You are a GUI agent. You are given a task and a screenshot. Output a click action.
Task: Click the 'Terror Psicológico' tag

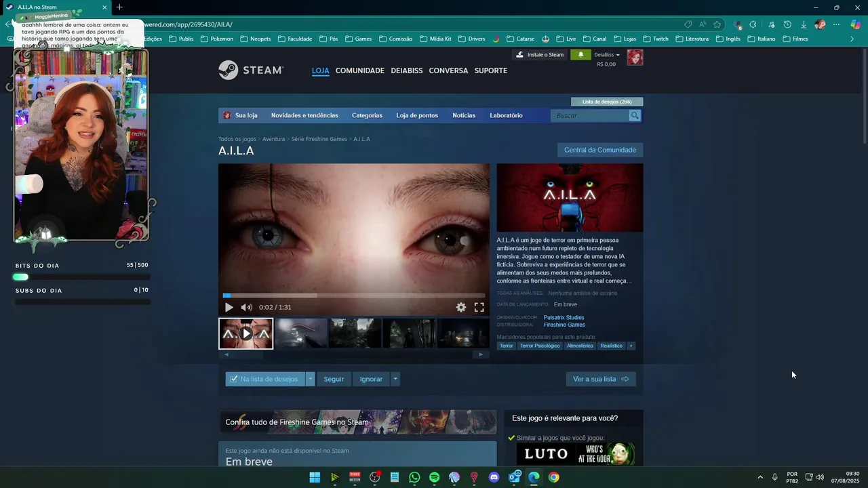coord(540,346)
